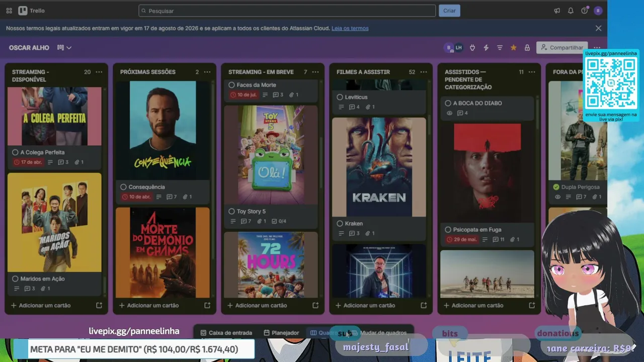Switch to Planejador tab

281,333
